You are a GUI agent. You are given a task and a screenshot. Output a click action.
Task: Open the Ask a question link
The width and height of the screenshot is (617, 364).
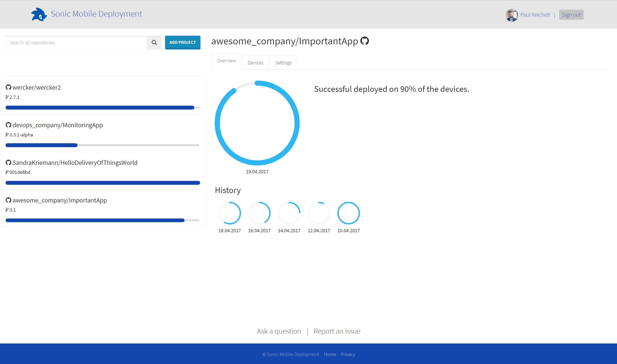point(279,331)
